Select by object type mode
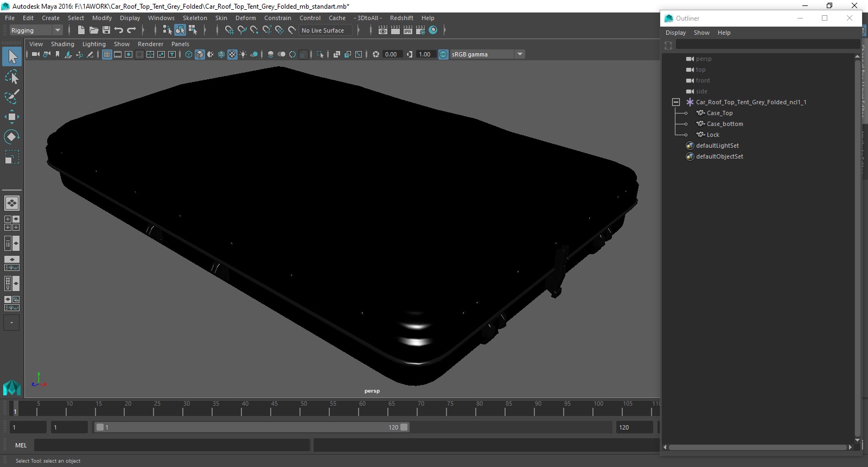Screen dimensions: 868x467 pos(180,30)
